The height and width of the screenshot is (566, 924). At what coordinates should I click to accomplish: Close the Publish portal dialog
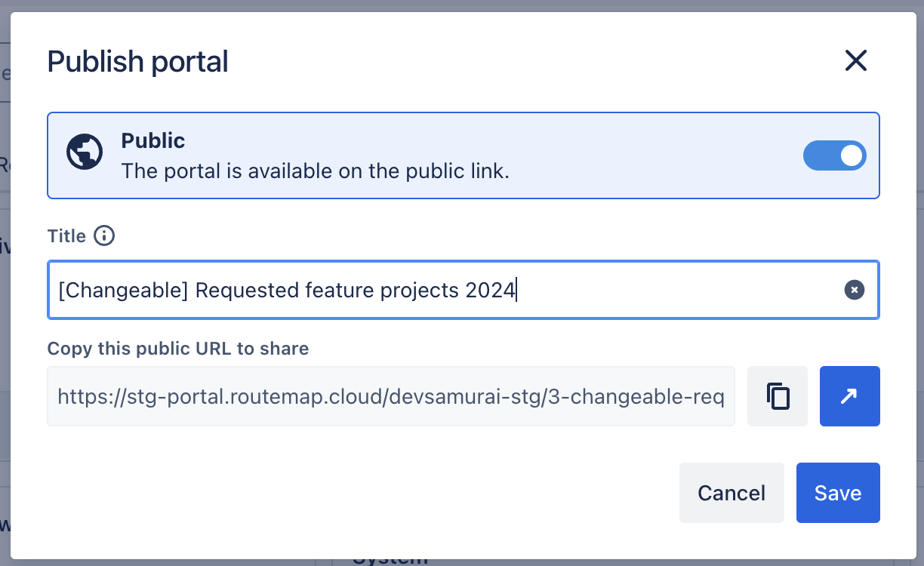coord(855,60)
